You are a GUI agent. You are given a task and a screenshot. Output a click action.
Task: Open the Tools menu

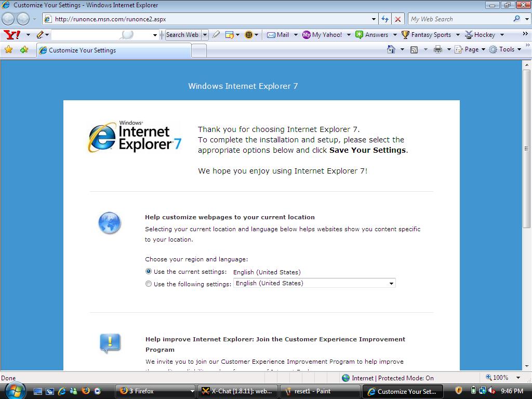tap(505, 49)
